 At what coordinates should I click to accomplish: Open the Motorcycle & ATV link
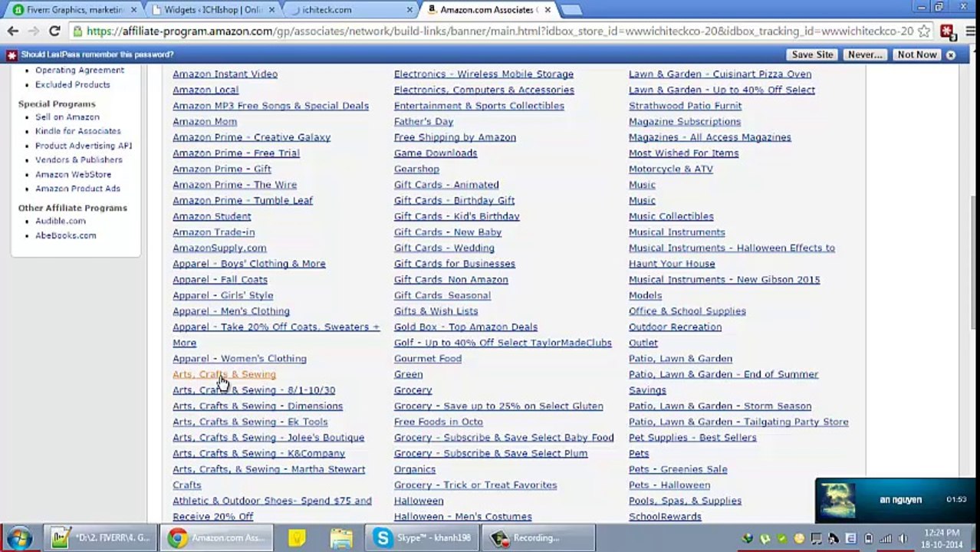click(671, 169)
